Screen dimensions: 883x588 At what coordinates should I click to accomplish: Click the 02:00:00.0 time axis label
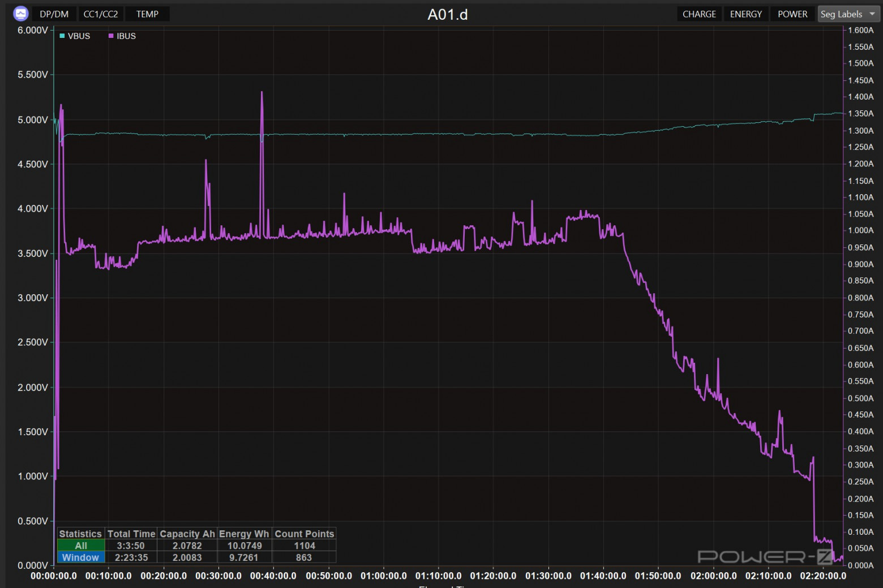[x=714, y=576]
